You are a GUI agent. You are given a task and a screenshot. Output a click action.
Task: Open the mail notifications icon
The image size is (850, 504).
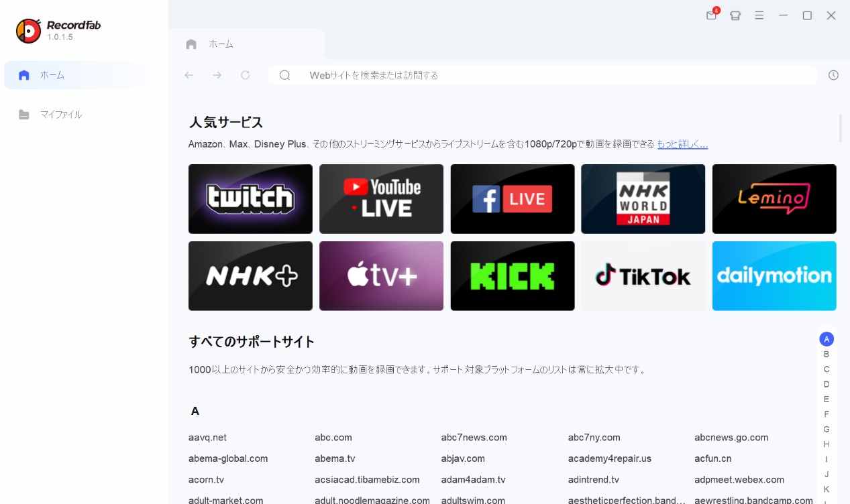click(711, 15)
